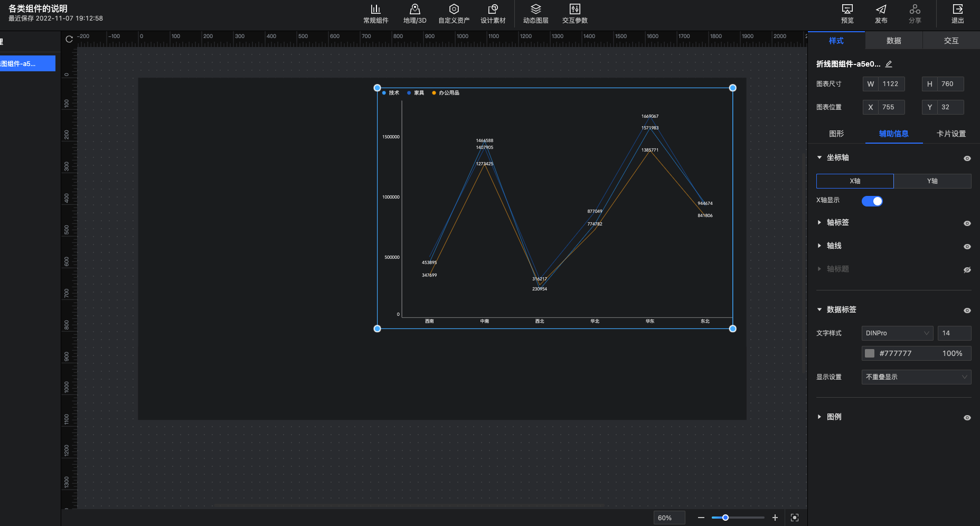Select the 辅助信息 sub-tab
This screenshot has width=980, height=526.
[x=893, y=134]
